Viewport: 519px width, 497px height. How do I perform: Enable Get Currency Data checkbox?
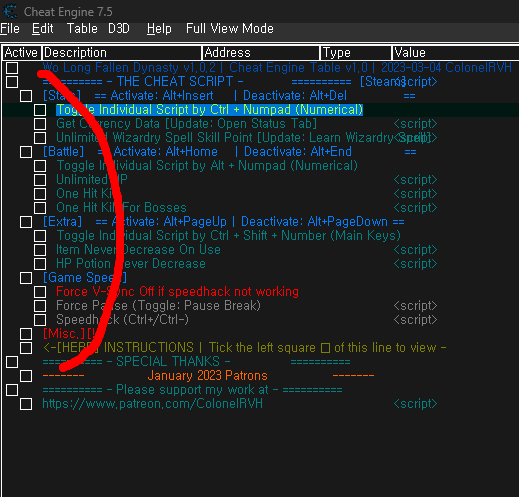(40, 124)
